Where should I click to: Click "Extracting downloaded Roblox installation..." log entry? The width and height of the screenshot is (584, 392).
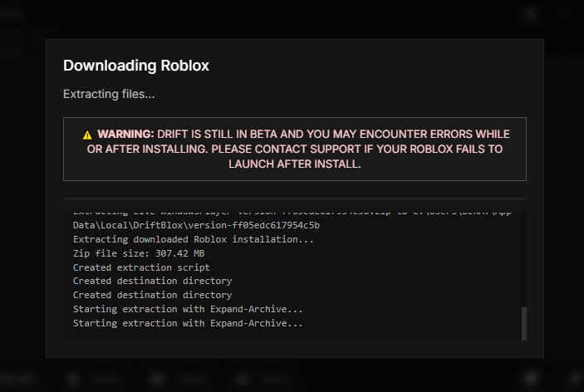click(x=194, y=239)
